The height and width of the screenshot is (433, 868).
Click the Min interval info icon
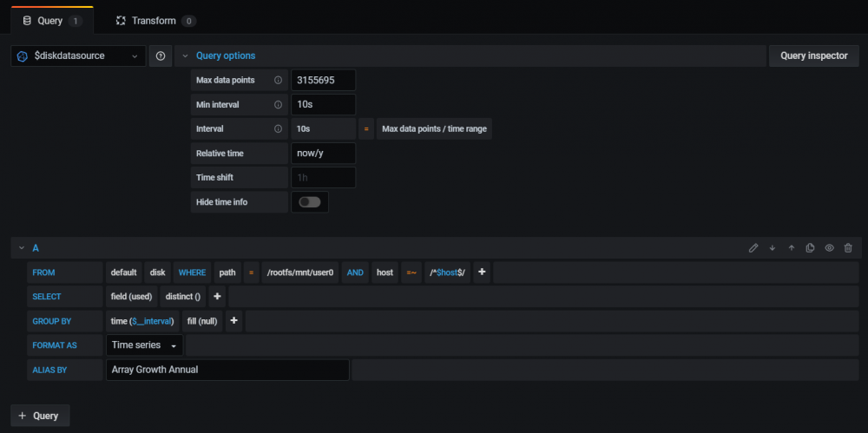(278, 105)
